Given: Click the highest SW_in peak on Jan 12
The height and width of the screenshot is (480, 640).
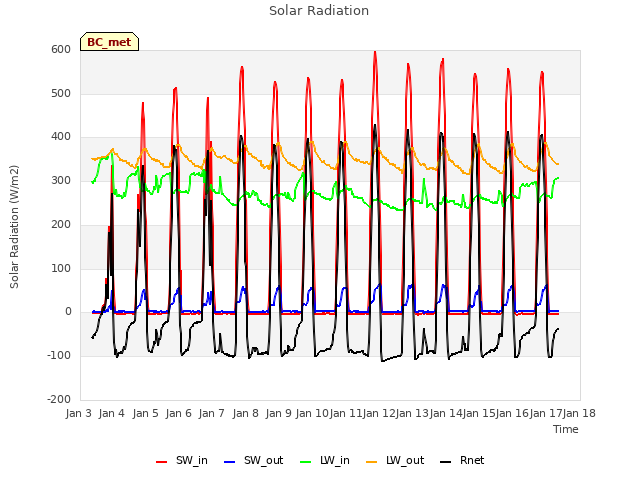Looking at the screenshot, I should tap(375, 52).
